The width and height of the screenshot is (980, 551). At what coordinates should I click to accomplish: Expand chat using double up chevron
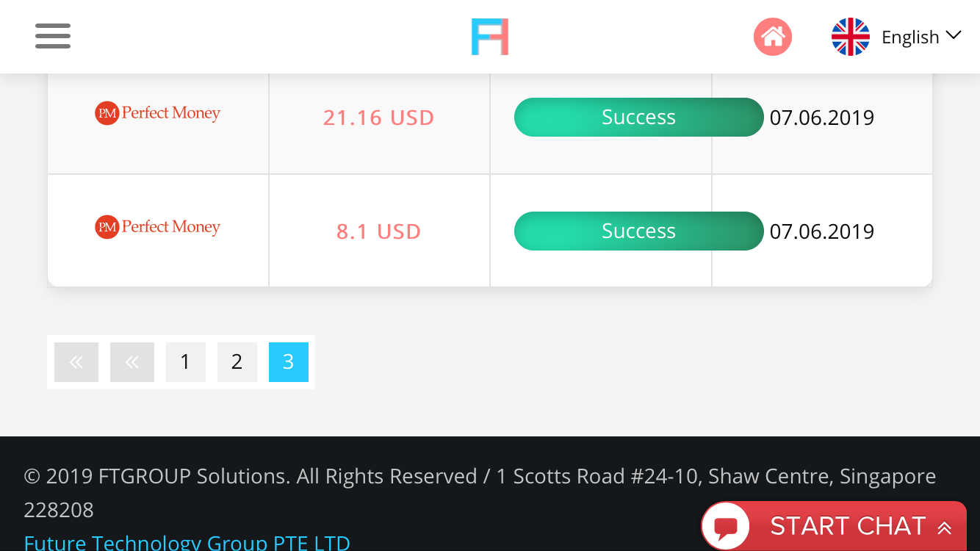944,527
